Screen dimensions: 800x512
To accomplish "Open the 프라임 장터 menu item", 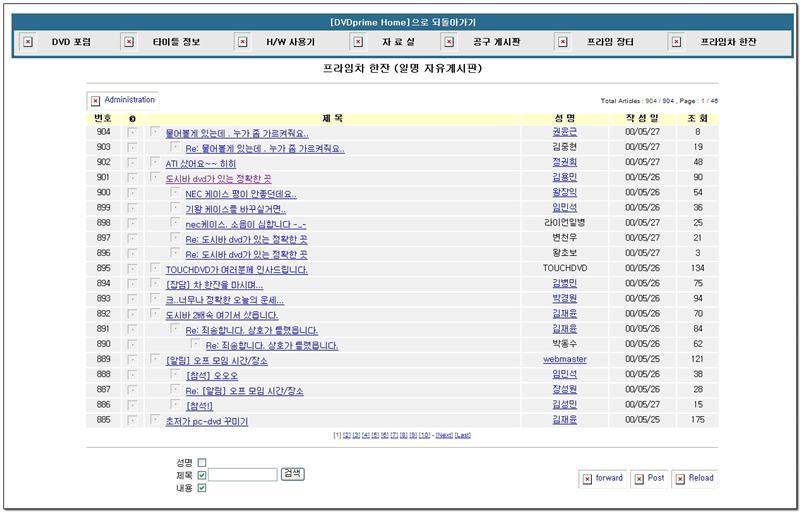I will click(x=610, y=42).
